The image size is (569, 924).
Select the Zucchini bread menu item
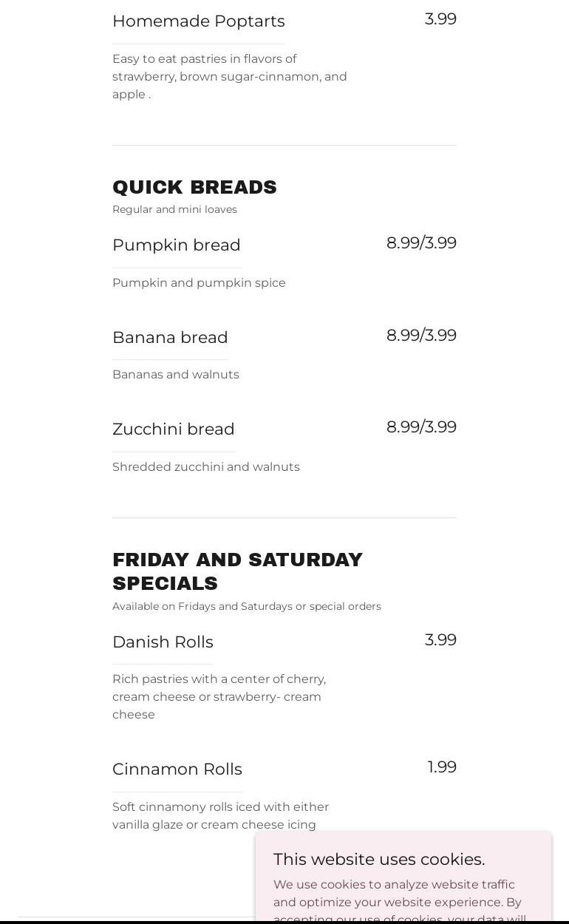(x=173, y=429)
